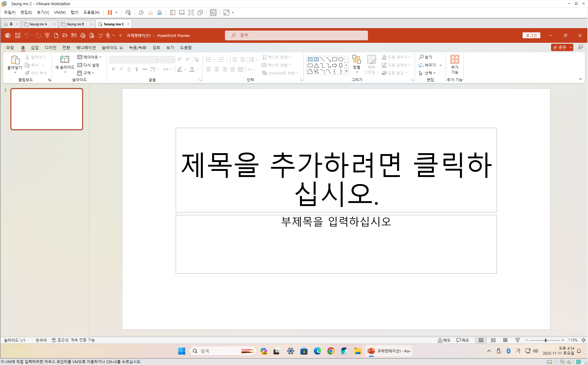
Task: Switch to reading view in status bar
Action: [x=505, y=340]
